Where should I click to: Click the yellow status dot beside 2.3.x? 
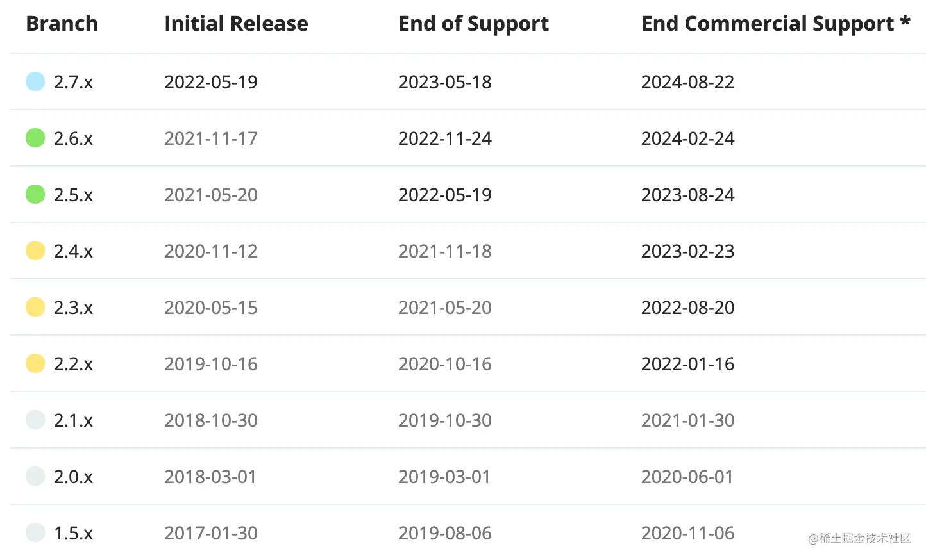(x=35, y=307)
